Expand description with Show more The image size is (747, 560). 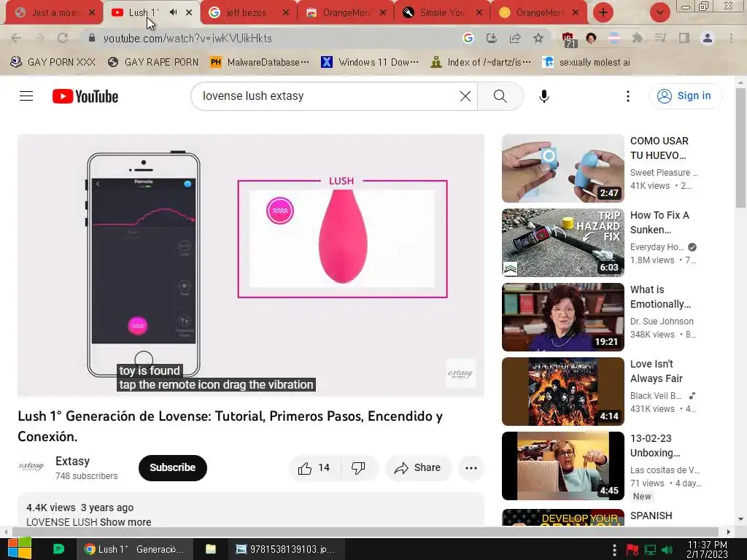point(125,522)
